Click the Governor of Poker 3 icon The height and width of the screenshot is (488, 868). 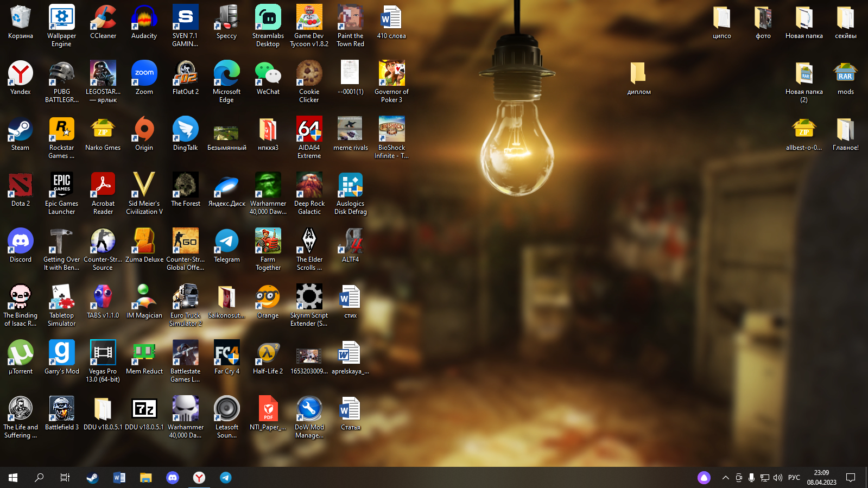(392, 81)
